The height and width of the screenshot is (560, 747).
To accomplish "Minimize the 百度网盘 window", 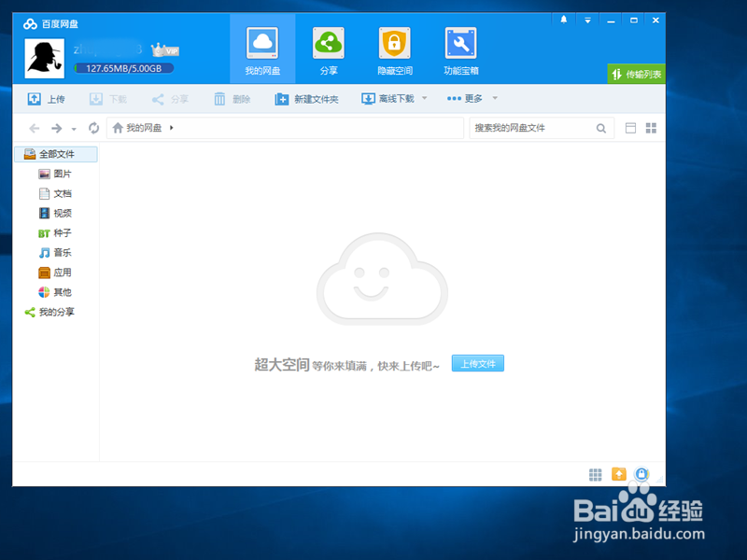I will tap(611, 20).
